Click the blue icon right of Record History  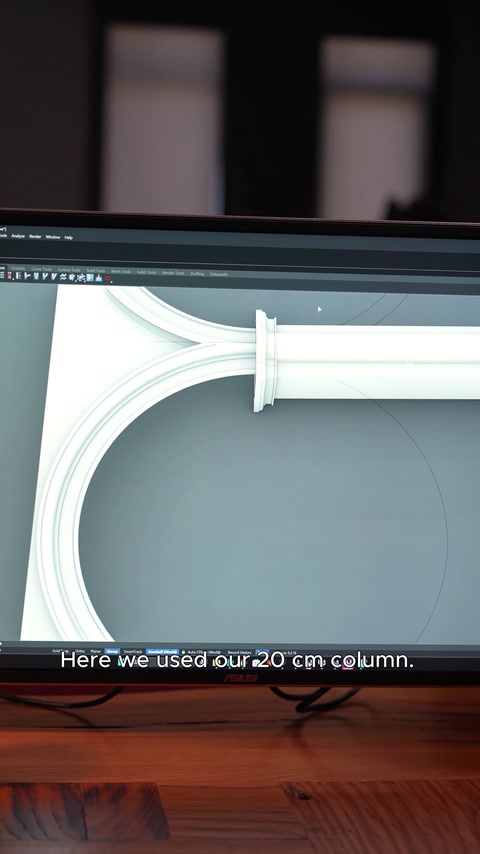coord(262,652)
